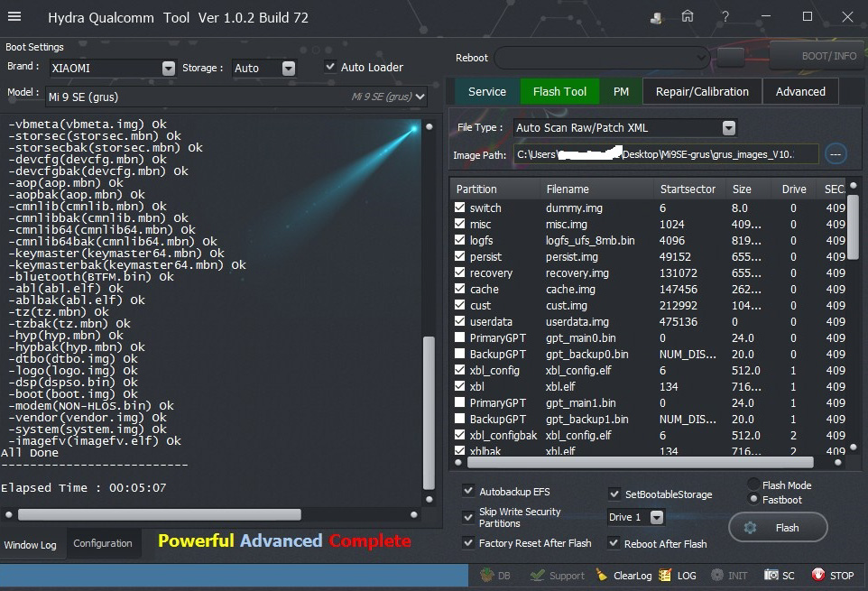The height and width of the screenshot is (591, 868).
Task: Open help via question mark icon
Action: click(725, 16)
